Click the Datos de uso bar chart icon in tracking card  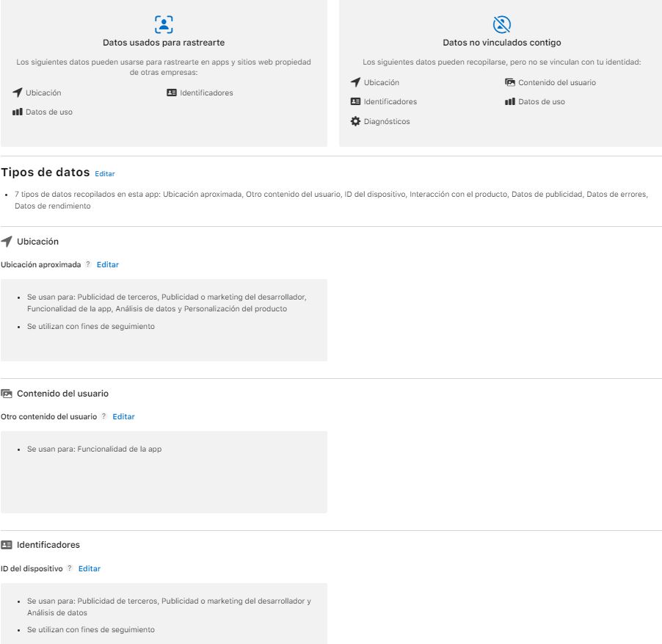tap(18, 112)
